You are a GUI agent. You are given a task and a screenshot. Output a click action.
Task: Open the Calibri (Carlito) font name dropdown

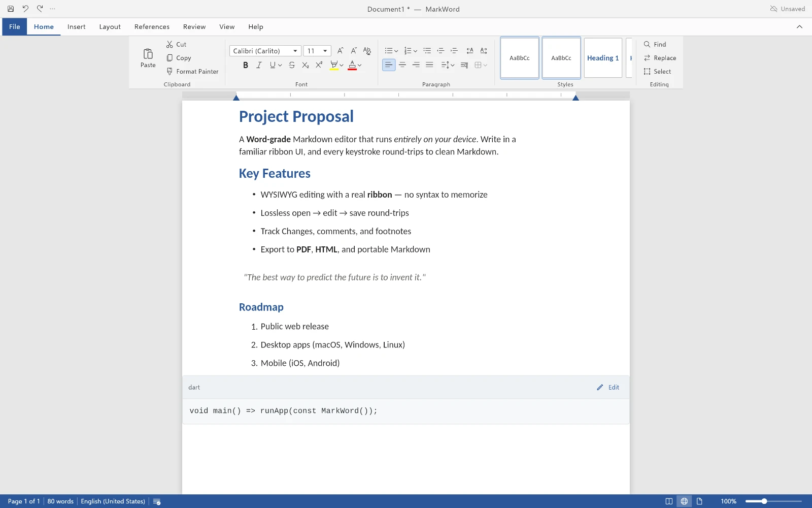[265, 51]
